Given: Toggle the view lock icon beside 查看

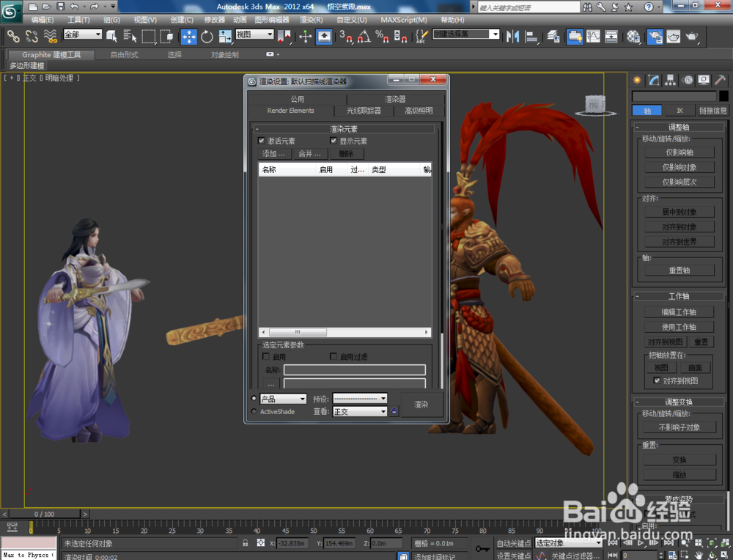Looking at the screenshot, I should point(394,411).
